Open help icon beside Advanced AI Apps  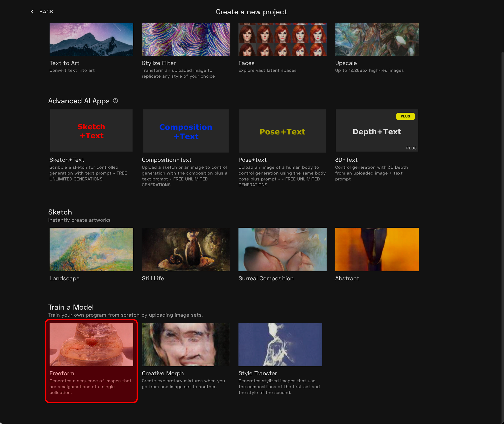[115, 101]
